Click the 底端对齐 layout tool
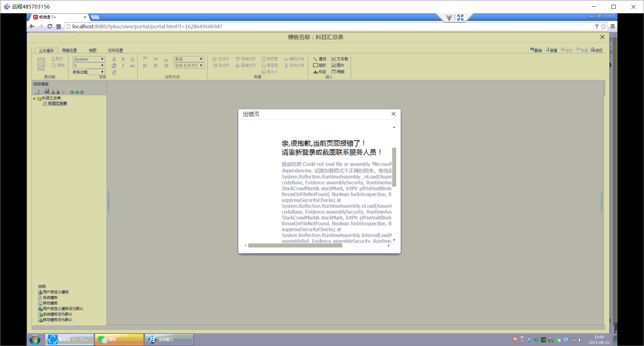This screenshot has width=644, height=346. click(245, 65)
